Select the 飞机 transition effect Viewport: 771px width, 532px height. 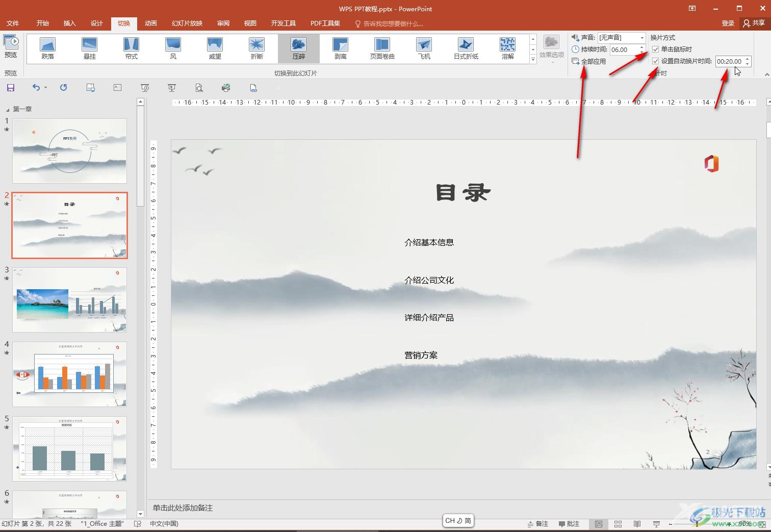click(424, 48)
